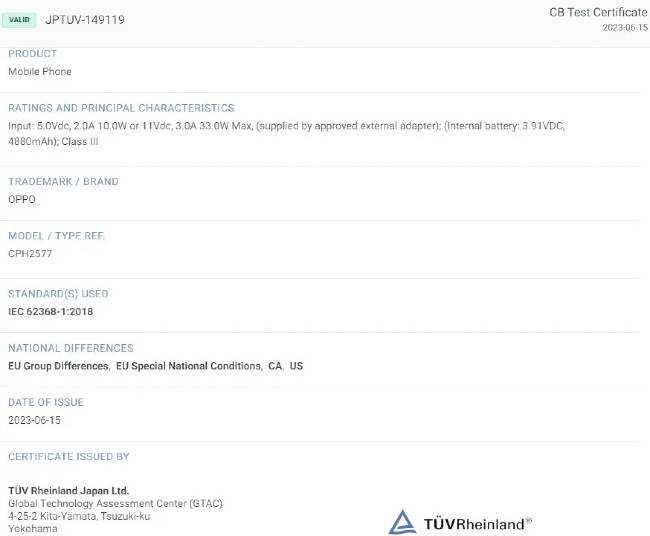Select certificate number JPTUV-149119

[85, 19]
